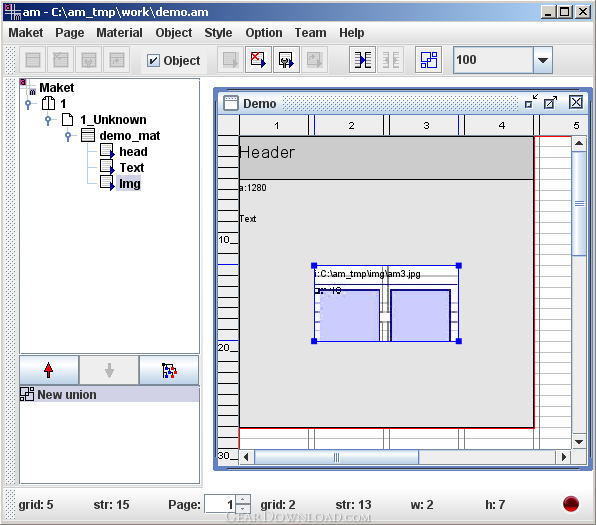
Task: Click the toolbar icon with red X
Action: click(258, 60)
